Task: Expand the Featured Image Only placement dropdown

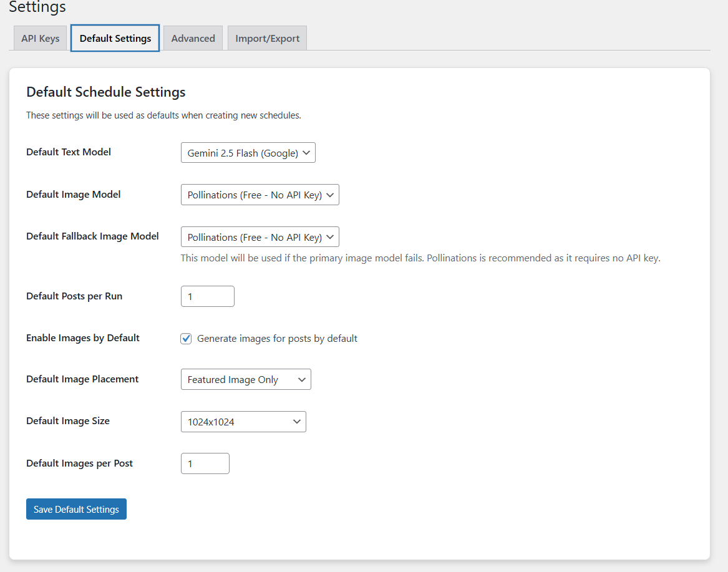Action: tap(246, 379)
